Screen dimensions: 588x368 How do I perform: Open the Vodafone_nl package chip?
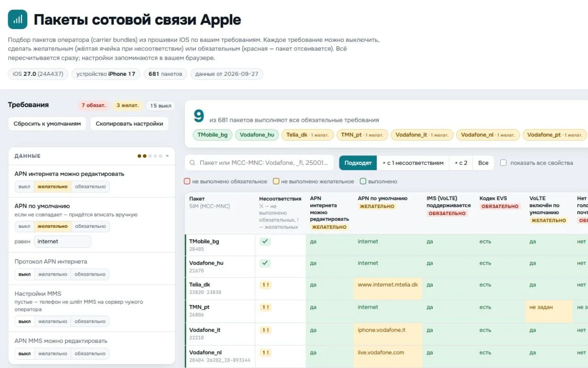pos(488,135)
